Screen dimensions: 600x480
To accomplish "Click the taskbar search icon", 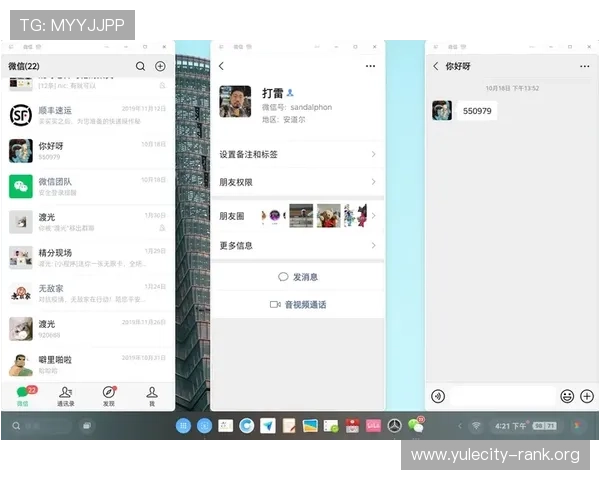I will [x=16, y=426].
